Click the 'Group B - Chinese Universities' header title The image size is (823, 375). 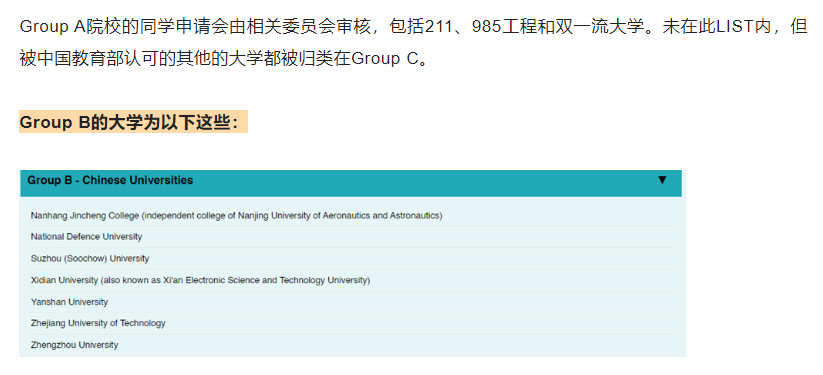tap(110, 180)
